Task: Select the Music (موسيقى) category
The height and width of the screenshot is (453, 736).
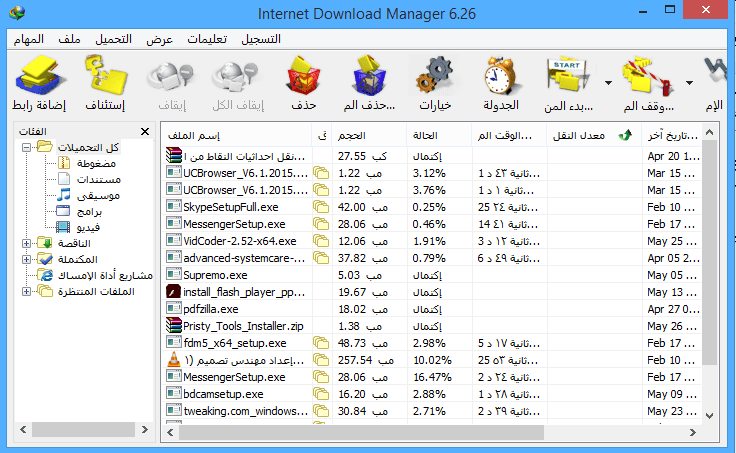Action: pyautogui.click(x=98, y=195)
